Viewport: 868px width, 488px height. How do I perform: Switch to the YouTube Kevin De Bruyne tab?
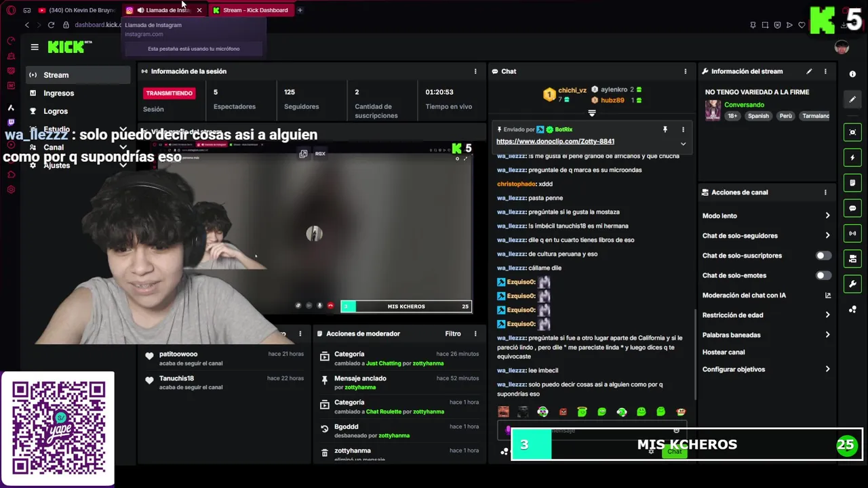[x=77, y=10]
